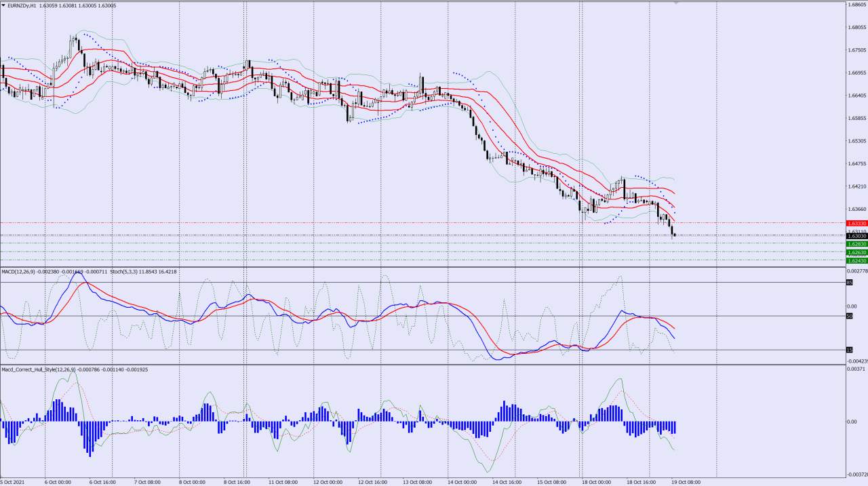The image size is (868, 486).
Task: Click the 12 Oct 00:00 time label
Action: click(x=328, y=482)
